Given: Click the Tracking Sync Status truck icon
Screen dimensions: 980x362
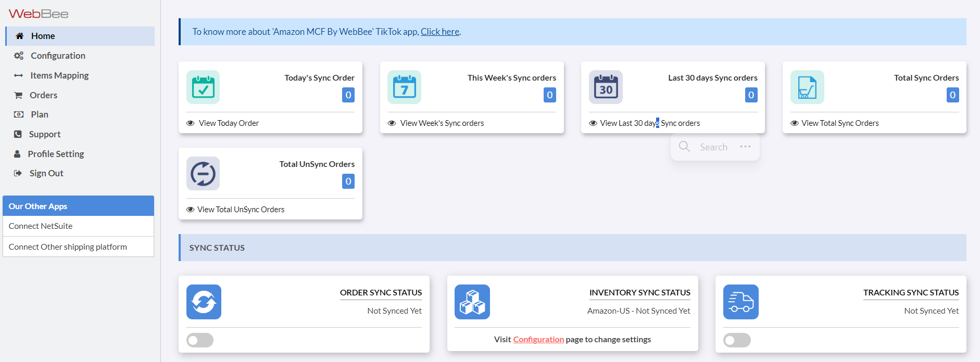Looking at the screenshot, I should coord(740,302).
